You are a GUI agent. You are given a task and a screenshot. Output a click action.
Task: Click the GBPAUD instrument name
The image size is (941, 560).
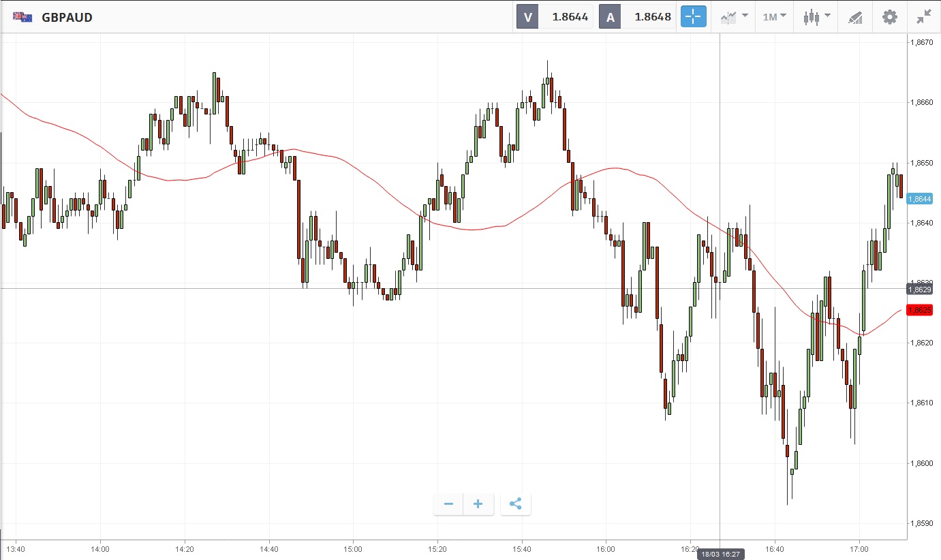coord(67,17)
